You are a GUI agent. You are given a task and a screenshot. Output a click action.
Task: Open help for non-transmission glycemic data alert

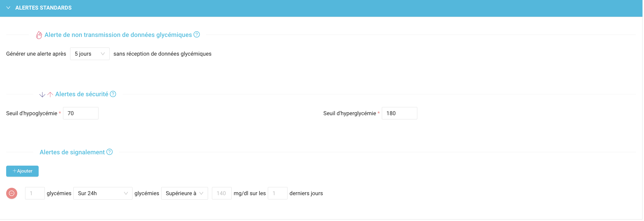pyautogui.click(x=197, y=35)
